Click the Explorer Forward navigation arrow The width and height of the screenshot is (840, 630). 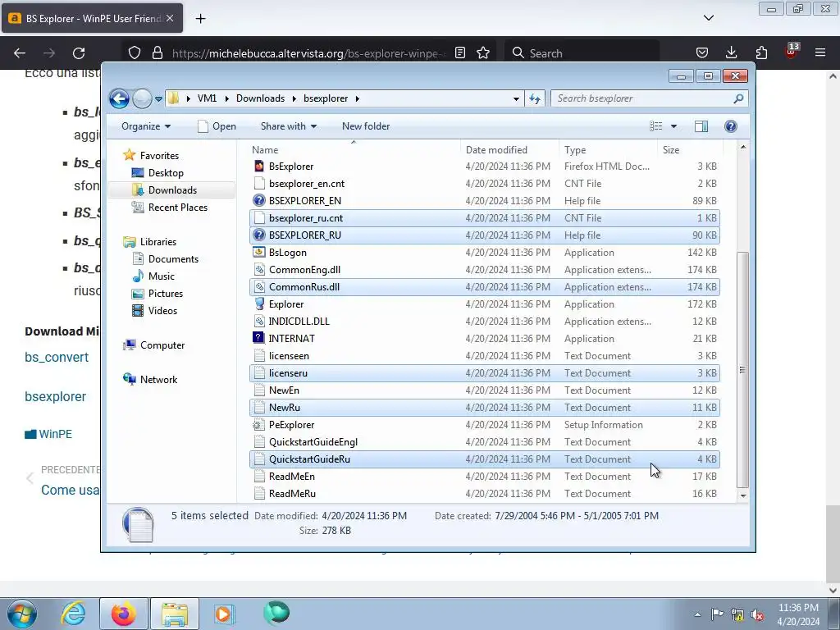[142, 98]
